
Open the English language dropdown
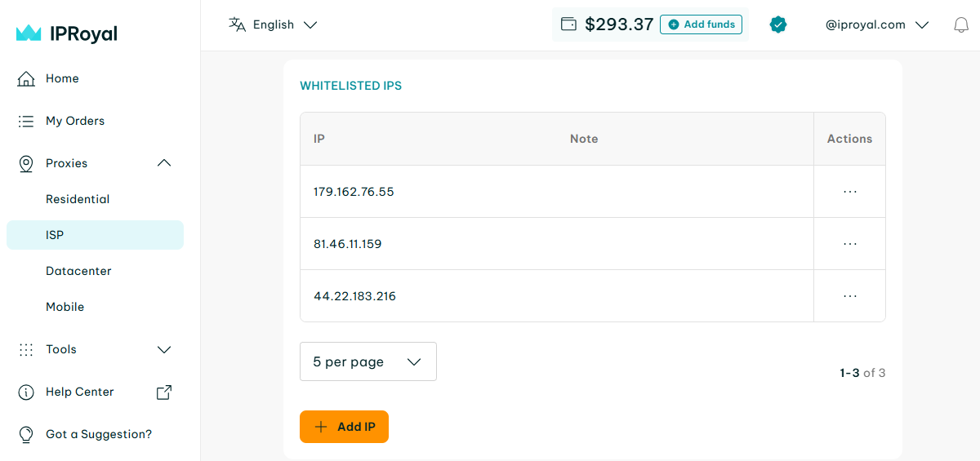tap(274, 24)
